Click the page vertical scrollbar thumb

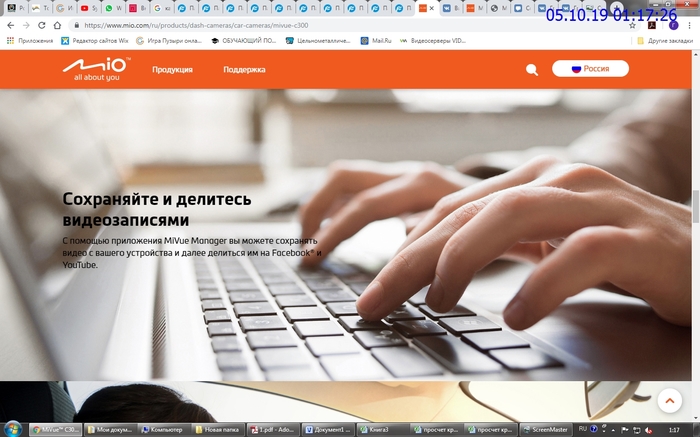pyautogui.click(x=696, y=206)
